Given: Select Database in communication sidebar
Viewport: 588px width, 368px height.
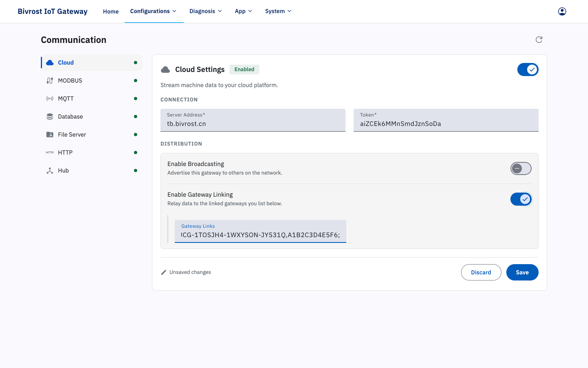Looking at the screenshot, I should (91, 117).
